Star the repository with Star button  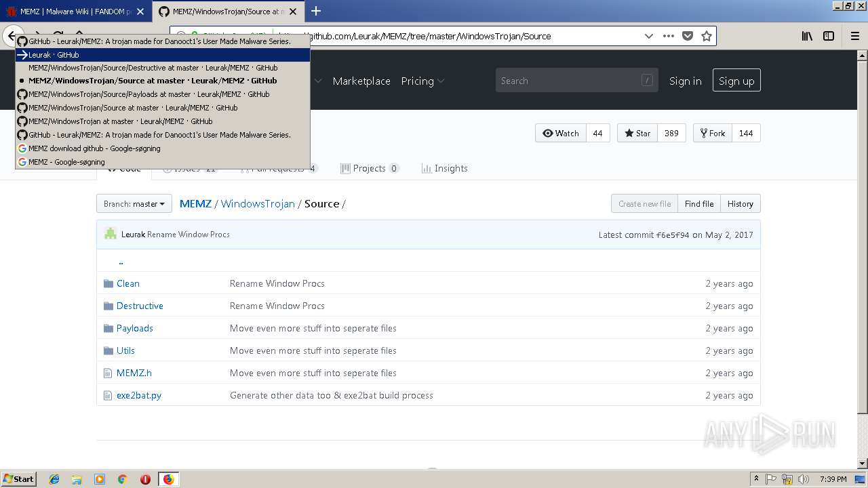(637, 134)
